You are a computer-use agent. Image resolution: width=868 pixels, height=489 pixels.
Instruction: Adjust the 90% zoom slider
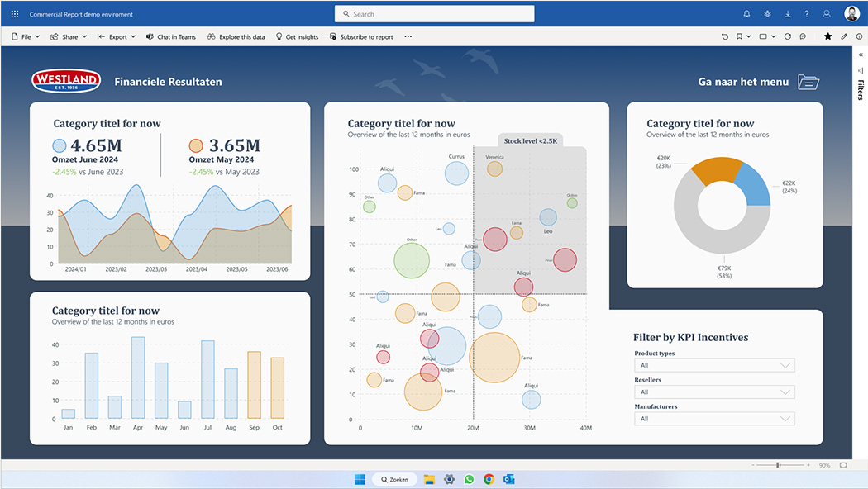[x=778, y=464]
